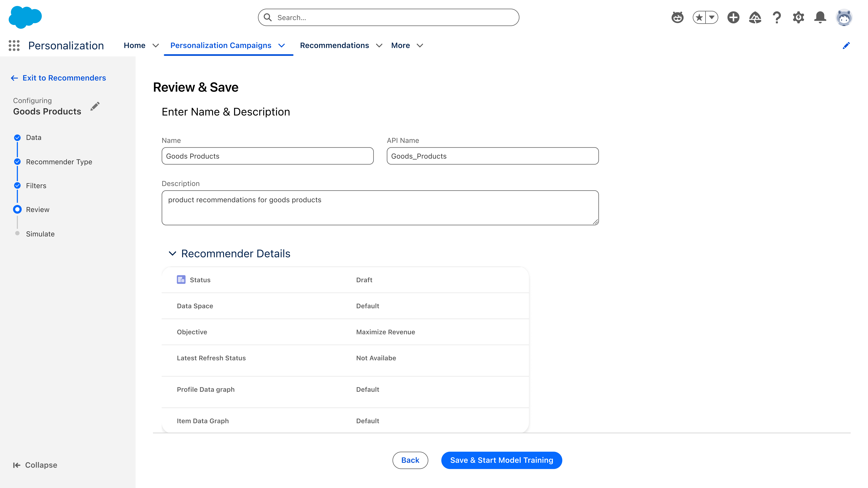The height and width of the screenshot is (488, 868).
Task: Open the Astro guidance center icon
Action: [677, 17]
